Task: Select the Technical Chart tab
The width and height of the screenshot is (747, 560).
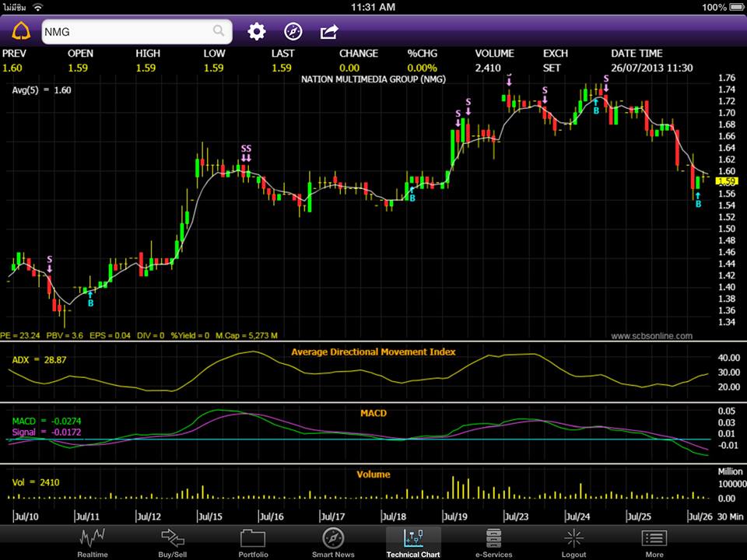Action: 413,542
